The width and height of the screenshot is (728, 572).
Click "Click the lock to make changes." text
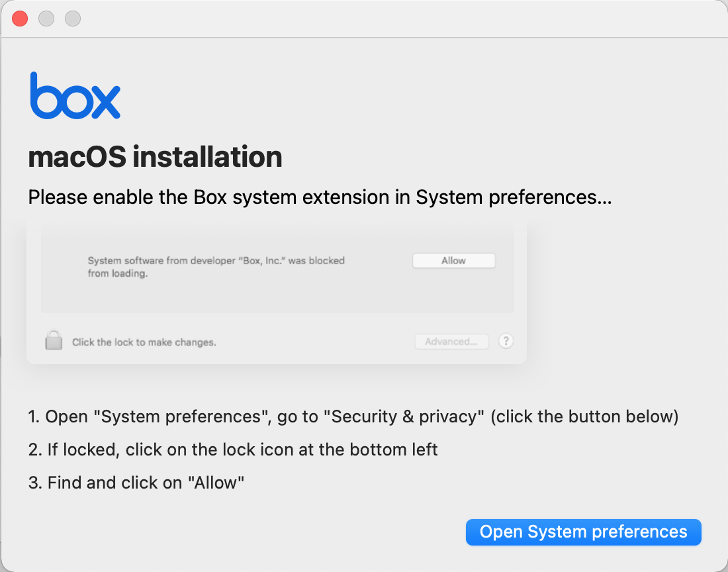point(144,342)
